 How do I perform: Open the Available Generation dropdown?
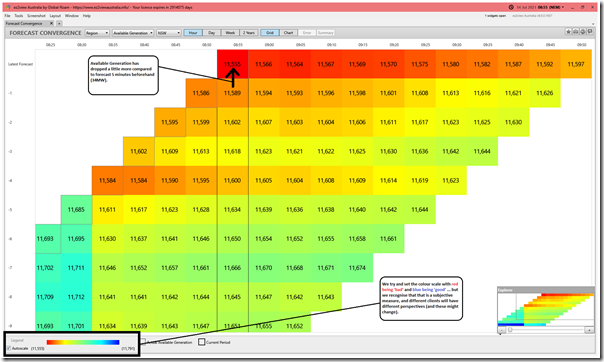coord(133,33)
